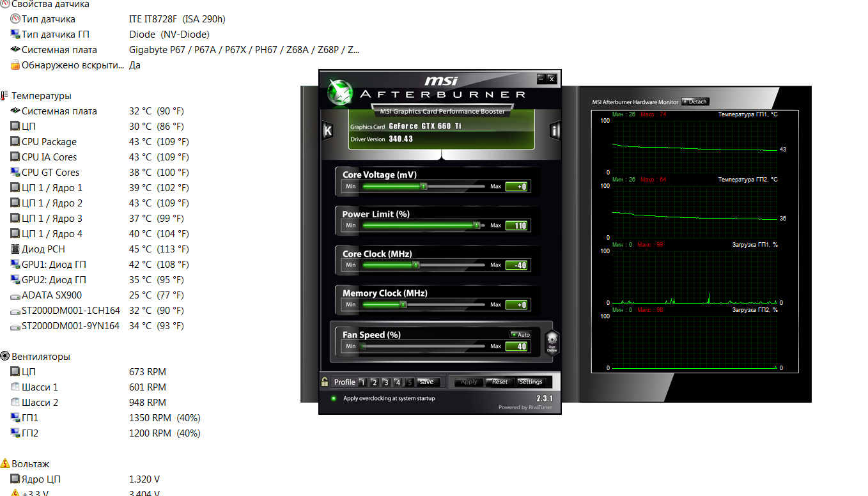This screenshot has width=868, height=496.
Task: Click the CPU Package chip icon
Action: coord(15,142)
